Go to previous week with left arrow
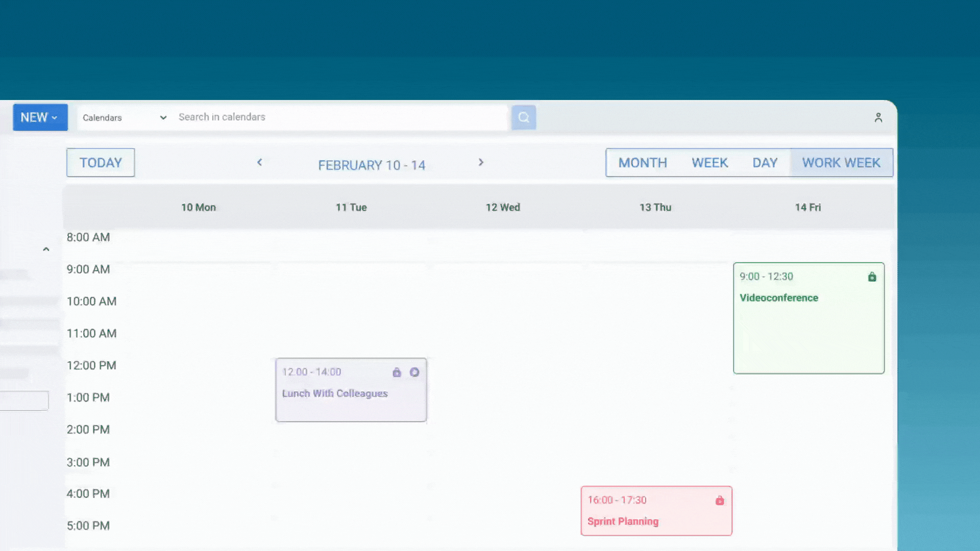980x551 pixels. tap(259, 162)
